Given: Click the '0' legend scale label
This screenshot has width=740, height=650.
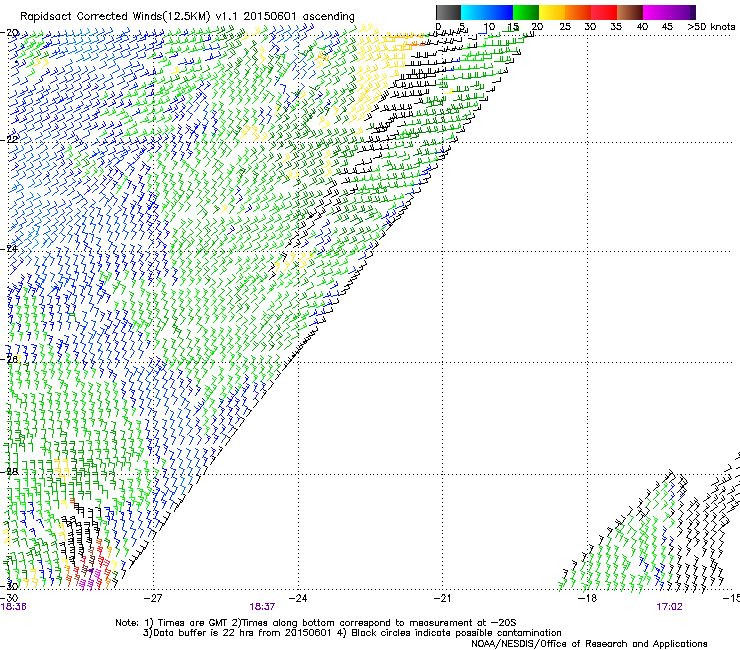Looking at the screenshot, I should pos(438,27).
